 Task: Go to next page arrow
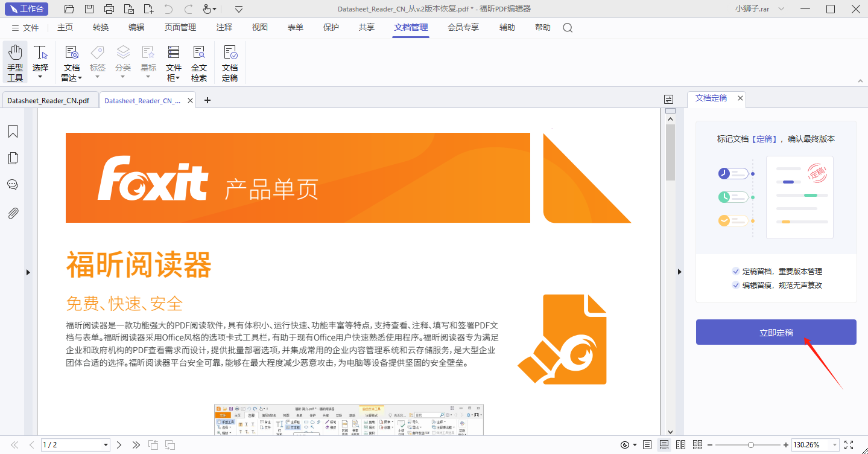119,445
